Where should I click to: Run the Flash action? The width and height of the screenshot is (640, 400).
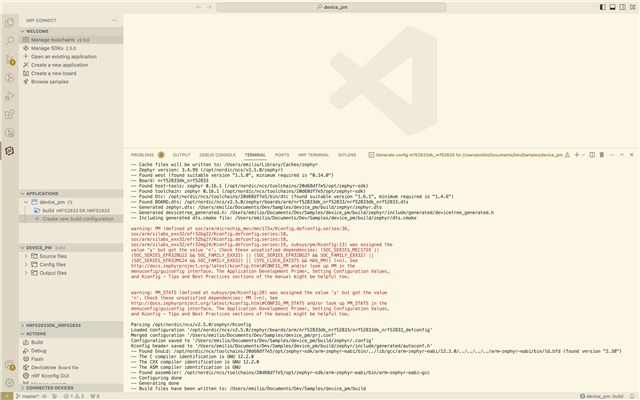[71, 359]
